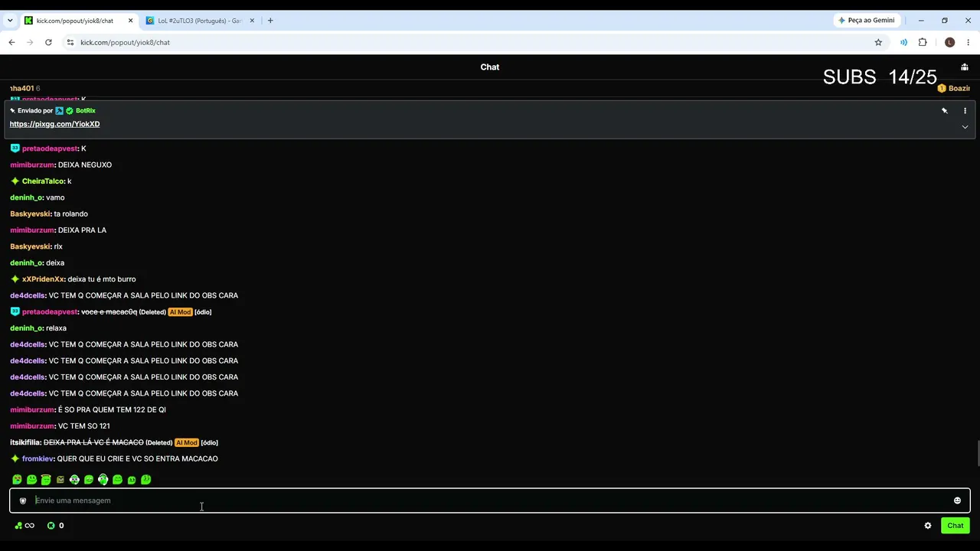Click BotRix verified badge
The height and width of the screenshot is (551, 980).
coord(70,111)
